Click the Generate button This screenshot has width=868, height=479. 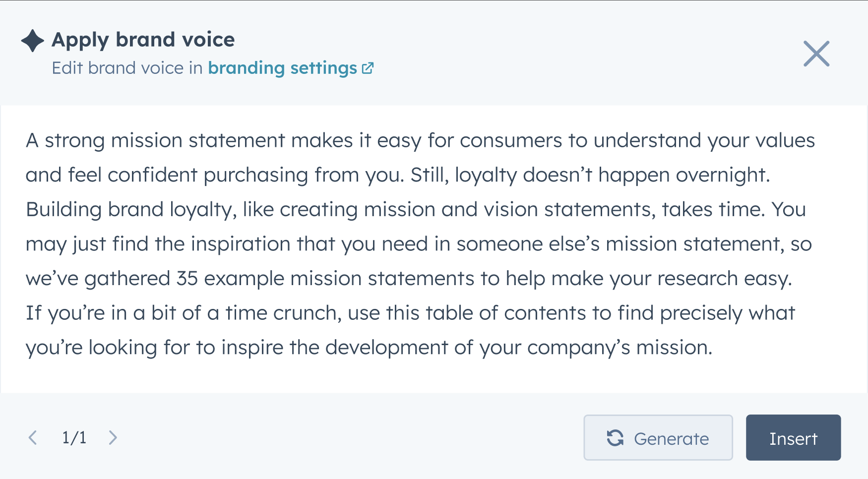click(x=658, y=438)
